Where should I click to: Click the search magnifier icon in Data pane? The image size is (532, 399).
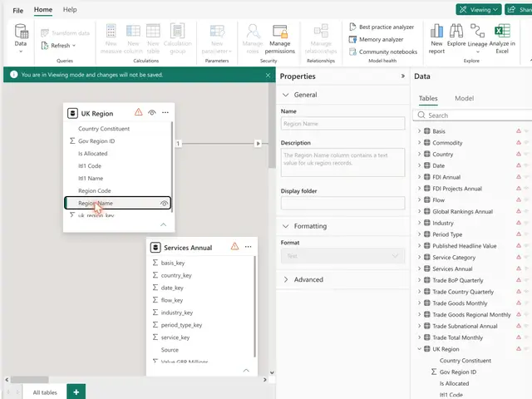[421, 115]
